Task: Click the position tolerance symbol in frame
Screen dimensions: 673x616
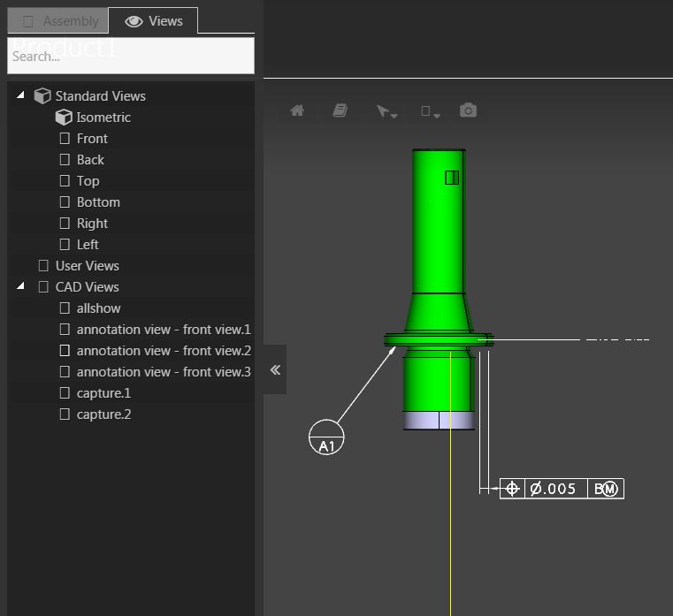Action: 511,489
